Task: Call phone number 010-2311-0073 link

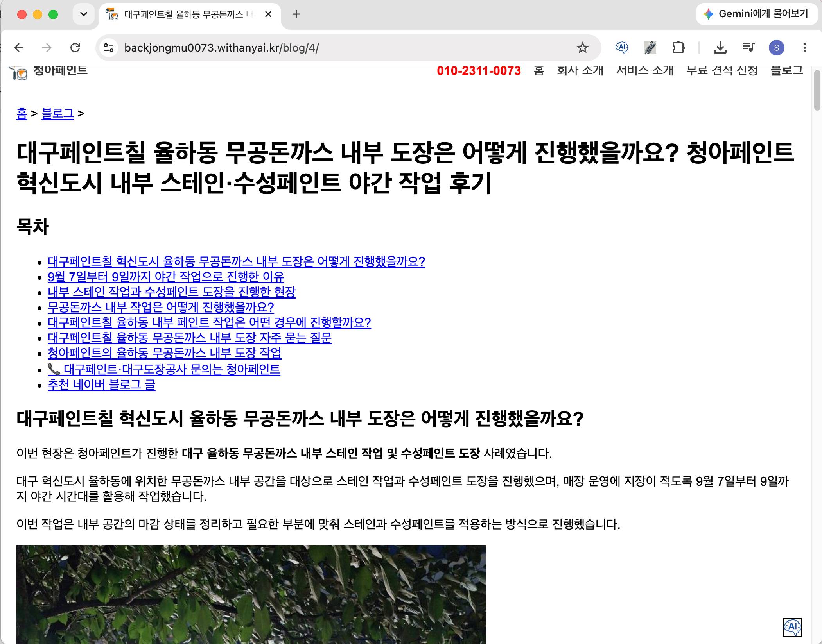Action: click(x=479, y=71)
